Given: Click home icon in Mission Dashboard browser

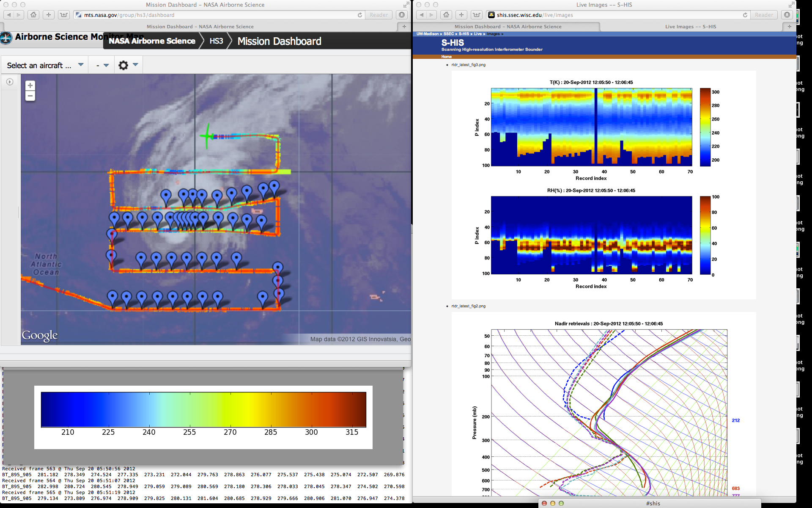Looking at the screenshot, I should pyautogui.click(x=33, y=15).
